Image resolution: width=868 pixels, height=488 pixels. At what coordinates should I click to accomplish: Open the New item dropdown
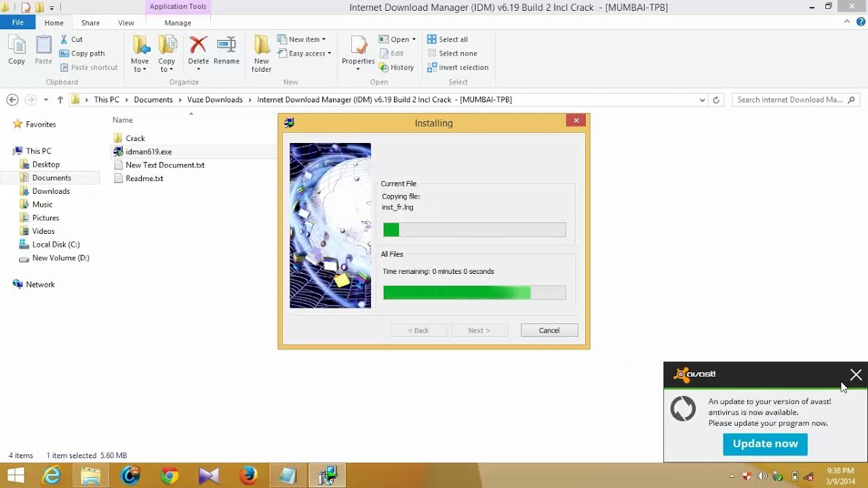tap(302, 39)
